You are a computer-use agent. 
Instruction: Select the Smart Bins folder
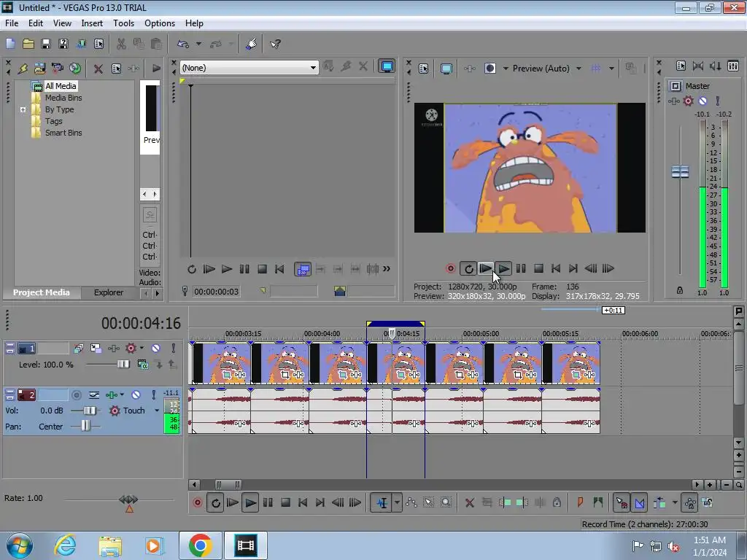(63, 133)
